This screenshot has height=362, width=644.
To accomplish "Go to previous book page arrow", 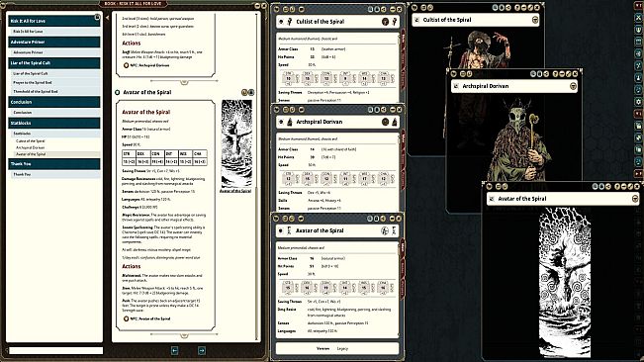I will point(174,350).
